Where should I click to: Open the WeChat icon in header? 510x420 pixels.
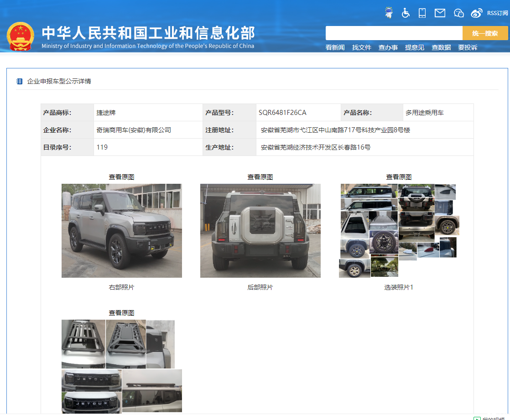coord(458,13)
